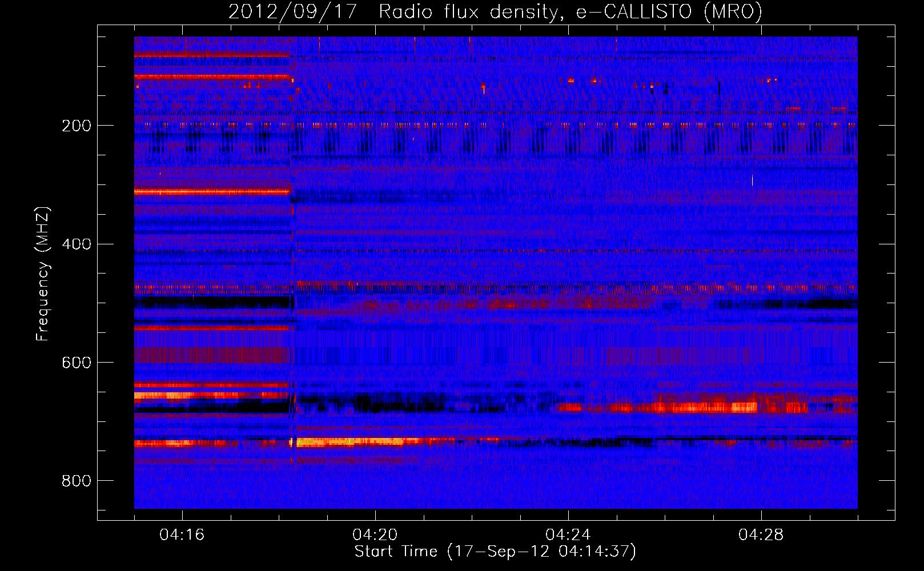Click the 'Start Time (17-Sep-12 04:14:37)' label

click(495, 552)
